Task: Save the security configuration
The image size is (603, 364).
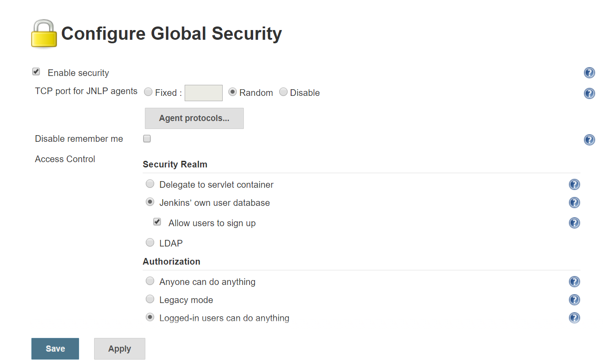Action: pos(55,349)
